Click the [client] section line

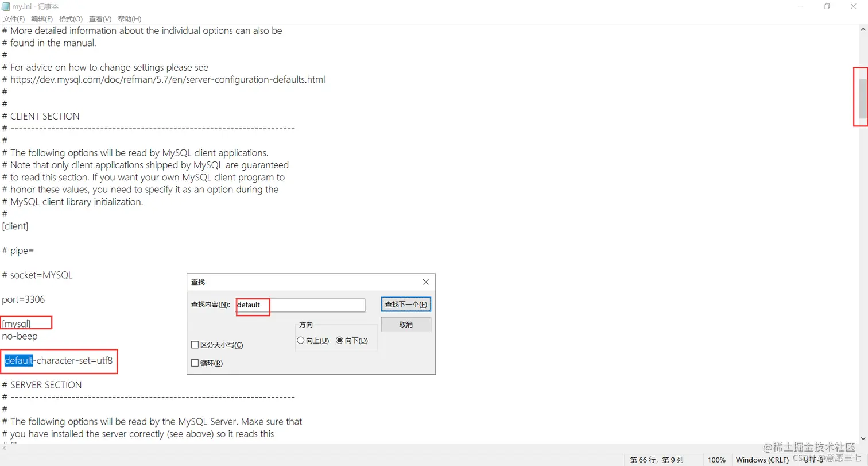(15, 226)
